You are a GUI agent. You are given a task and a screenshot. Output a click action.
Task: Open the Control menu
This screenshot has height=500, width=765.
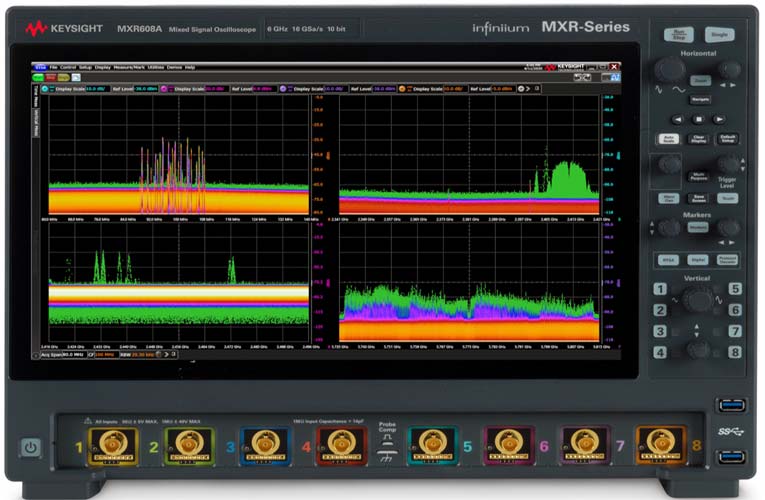click(x=68, y=67)
